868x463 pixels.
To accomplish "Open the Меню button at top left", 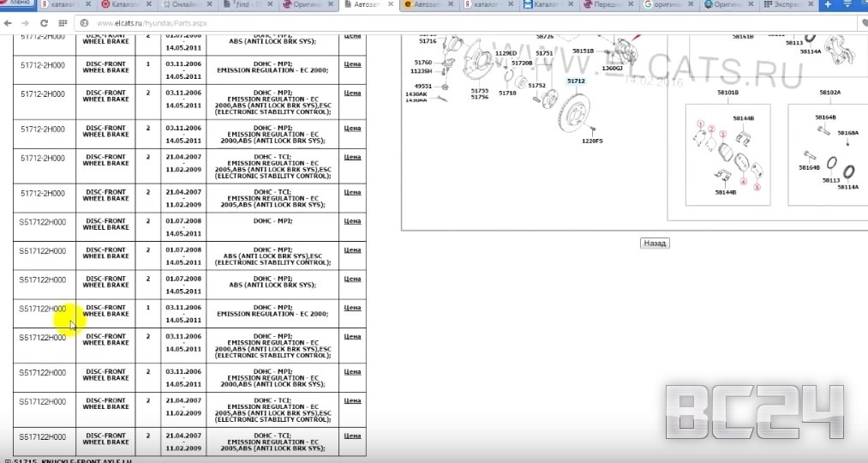I will (19, 3).
